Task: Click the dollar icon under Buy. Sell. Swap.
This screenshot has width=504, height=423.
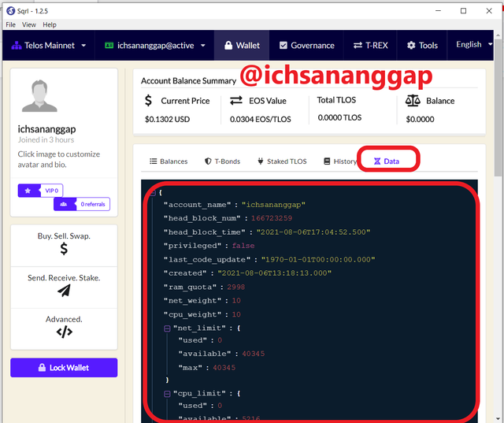Action: (64, 249)
